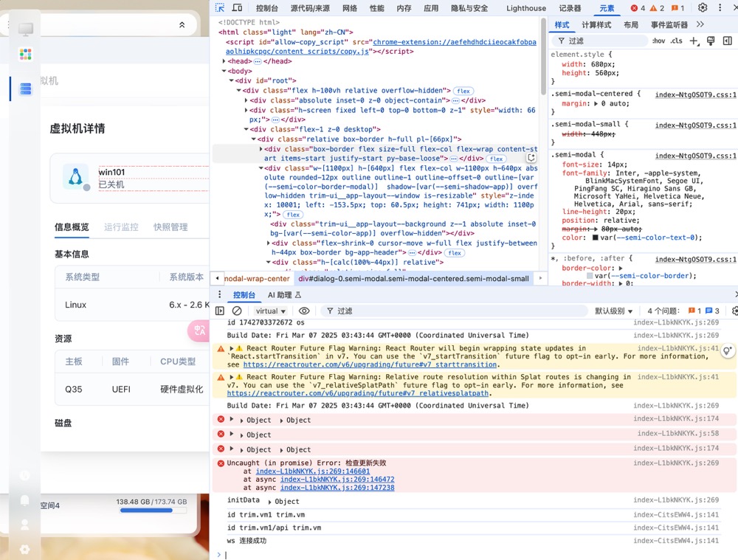Click the yellow warnings count badge
This screenshot has height=560, width=738.
click(x=657, y=8)
